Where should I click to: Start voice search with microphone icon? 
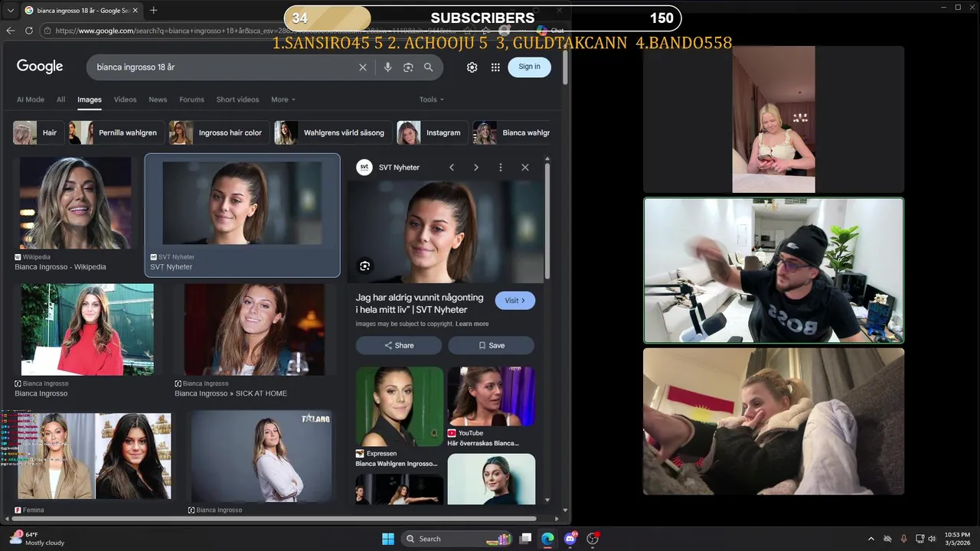[x=387, y=67]
